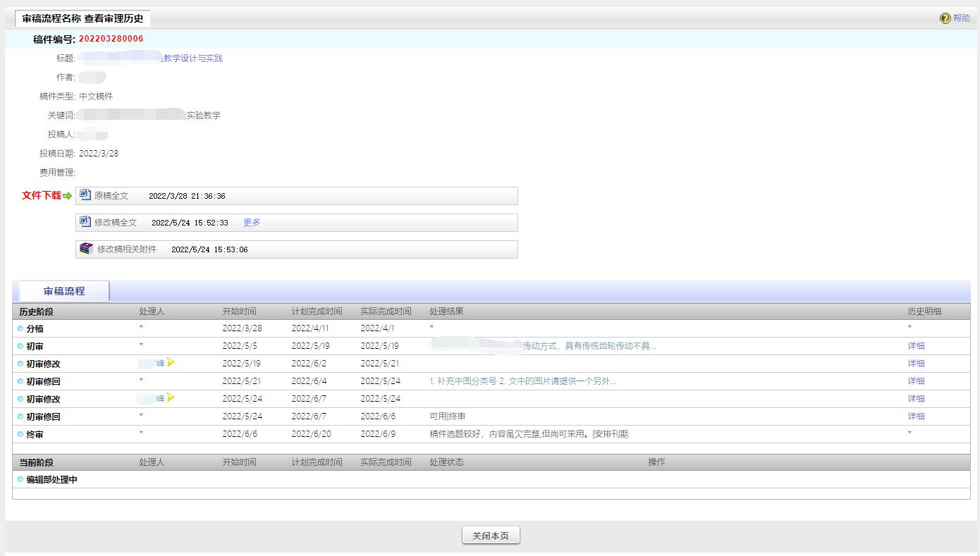This screenshot has width=980, height=556.
Task: Open 详细 for 初审修回 row started 2022/5/21
Action: click(916, 381)
